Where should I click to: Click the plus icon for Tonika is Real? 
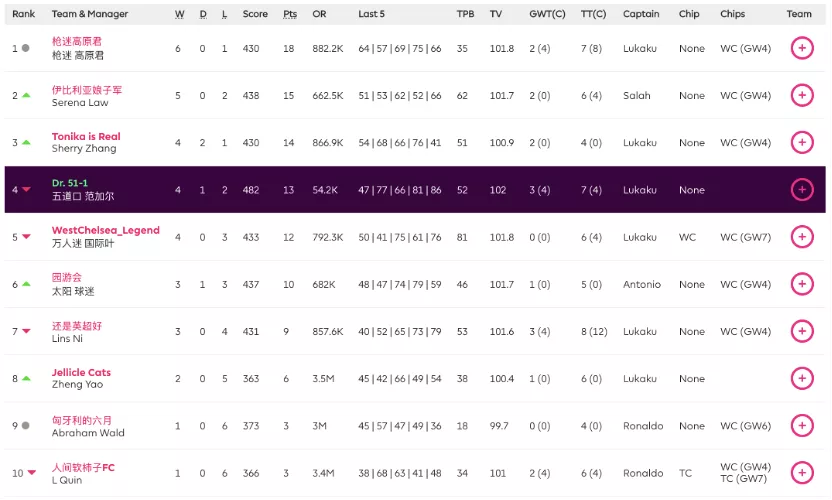801,143
